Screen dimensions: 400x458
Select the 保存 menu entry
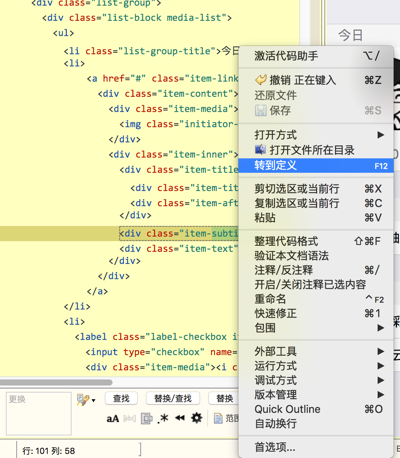[316, 110]
